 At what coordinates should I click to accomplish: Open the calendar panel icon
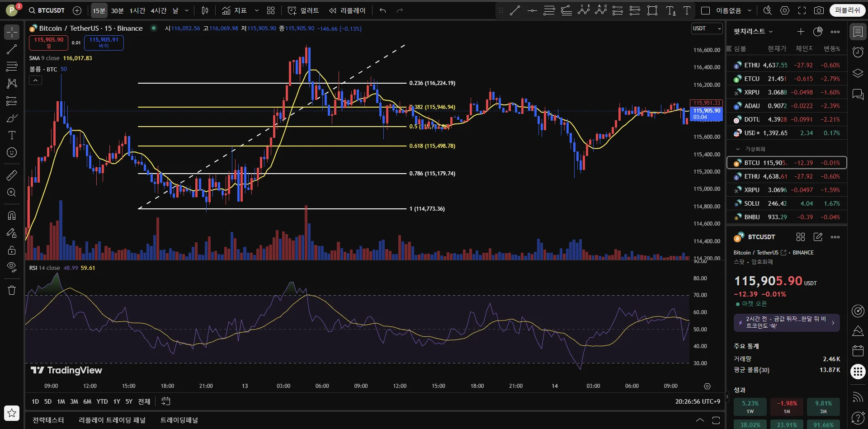pyautogui.click(x=858, y=350)
